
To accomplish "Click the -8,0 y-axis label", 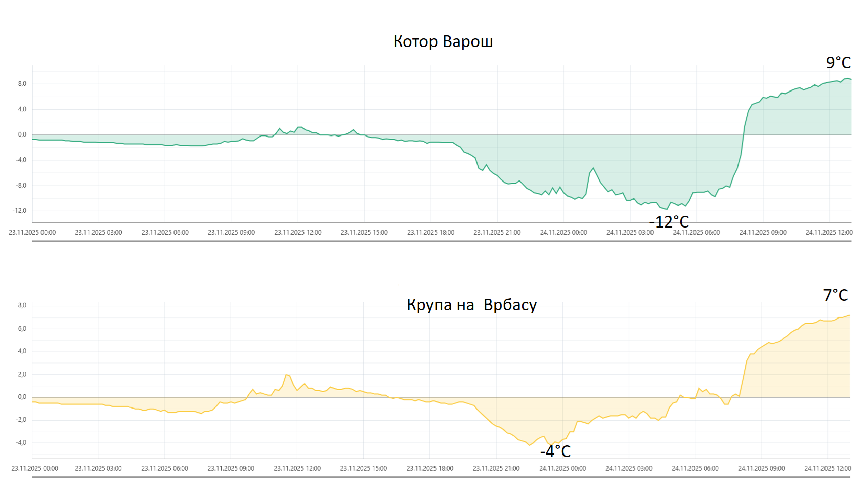I will (x=21, y=186).
